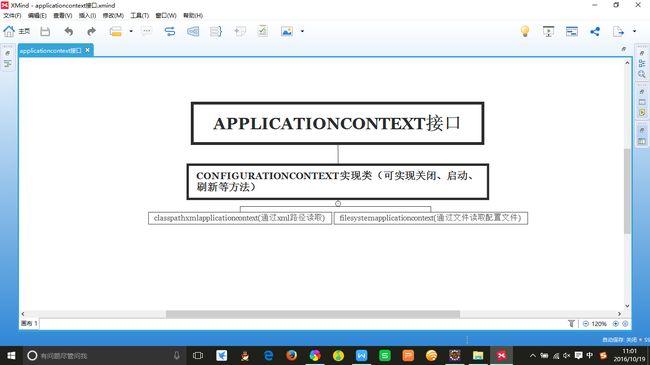Click the Task View taskbar icon
Image resolution: width=650 pixels, height=365 pixels.
click(x=198, y=355)
